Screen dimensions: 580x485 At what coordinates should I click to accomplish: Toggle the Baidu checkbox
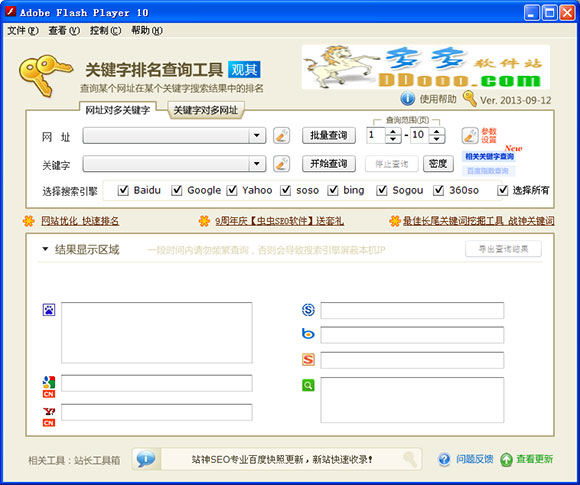123,190
